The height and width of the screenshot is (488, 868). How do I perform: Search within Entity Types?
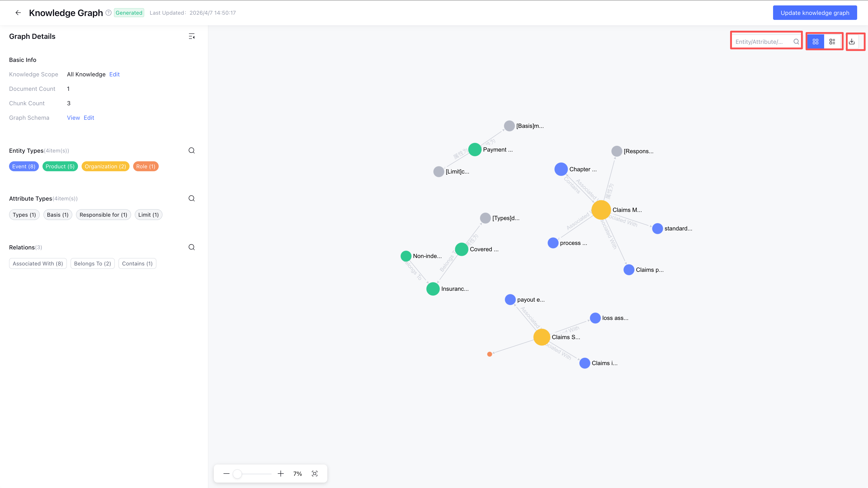coord(191,150)
